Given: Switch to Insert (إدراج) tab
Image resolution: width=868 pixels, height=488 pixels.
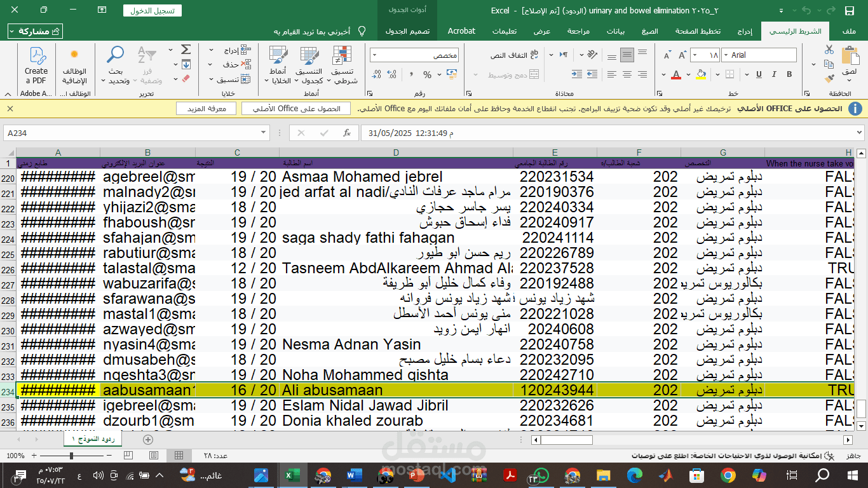Looking at the screenshot, I should (x=745, y=31).
